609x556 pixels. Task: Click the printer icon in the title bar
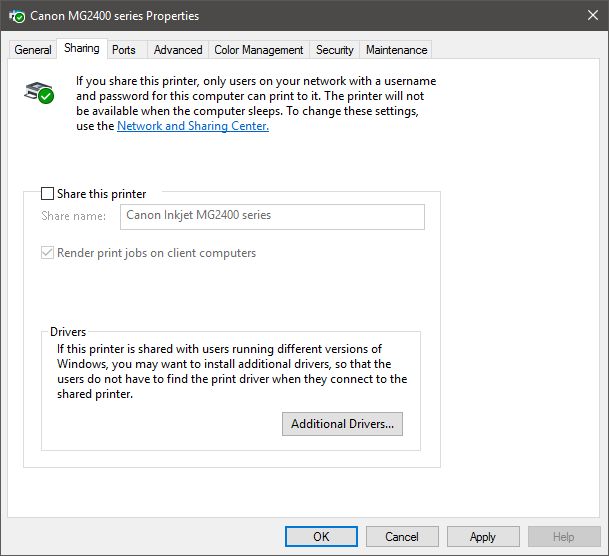17,16
